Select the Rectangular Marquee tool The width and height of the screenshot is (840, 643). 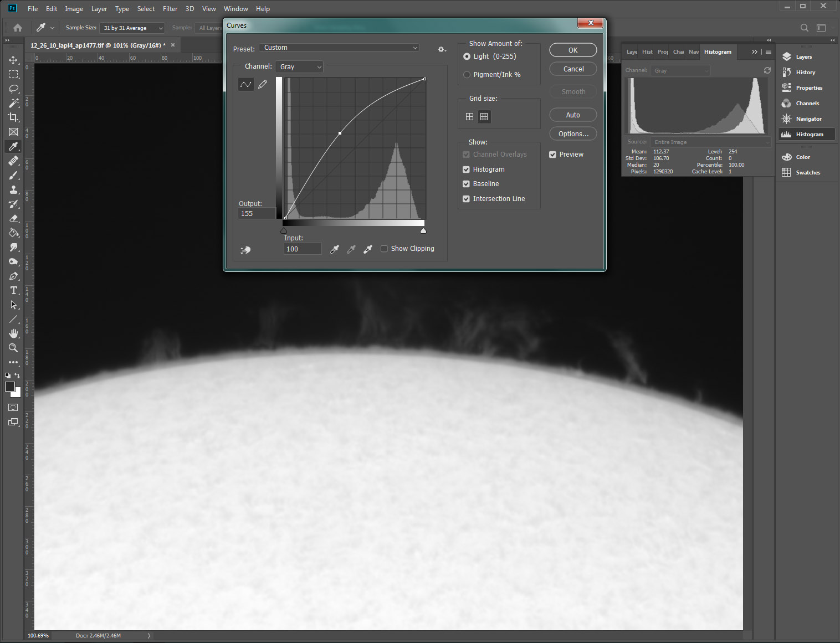tap(13, 74)
